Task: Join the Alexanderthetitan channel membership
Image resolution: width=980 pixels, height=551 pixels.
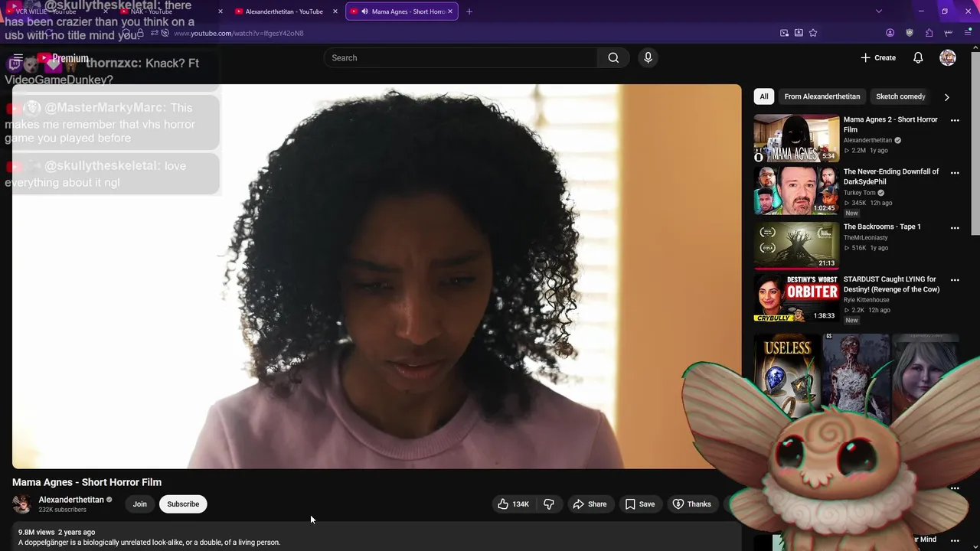Action: coord(139,504)
